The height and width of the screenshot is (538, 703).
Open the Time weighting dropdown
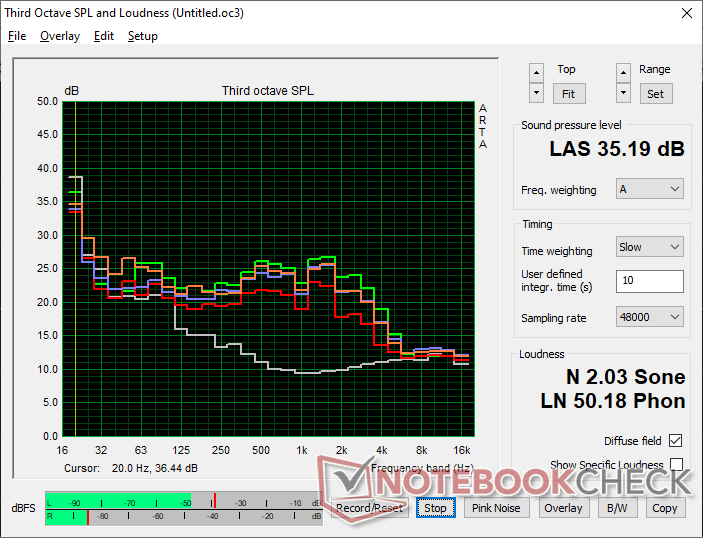tap(650, 247)
